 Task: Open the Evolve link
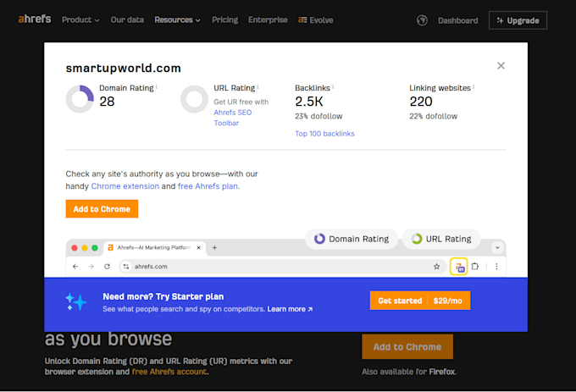316,20
